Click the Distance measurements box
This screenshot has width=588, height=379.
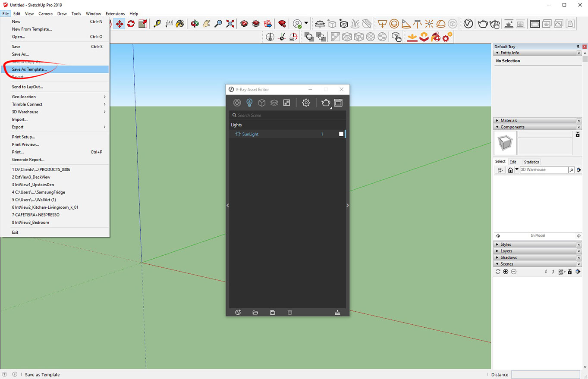(x=545, y=375)
